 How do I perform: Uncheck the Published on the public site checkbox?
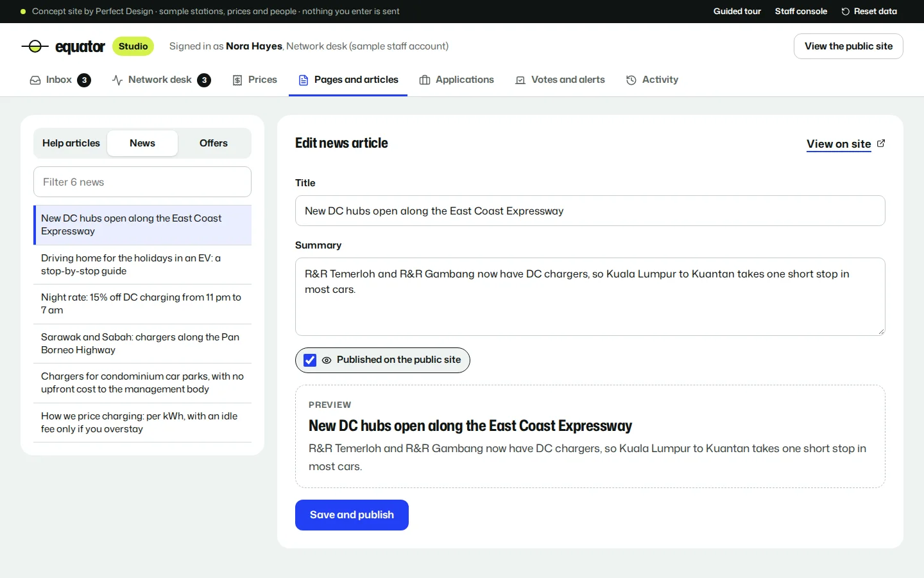tap(310, 360)
